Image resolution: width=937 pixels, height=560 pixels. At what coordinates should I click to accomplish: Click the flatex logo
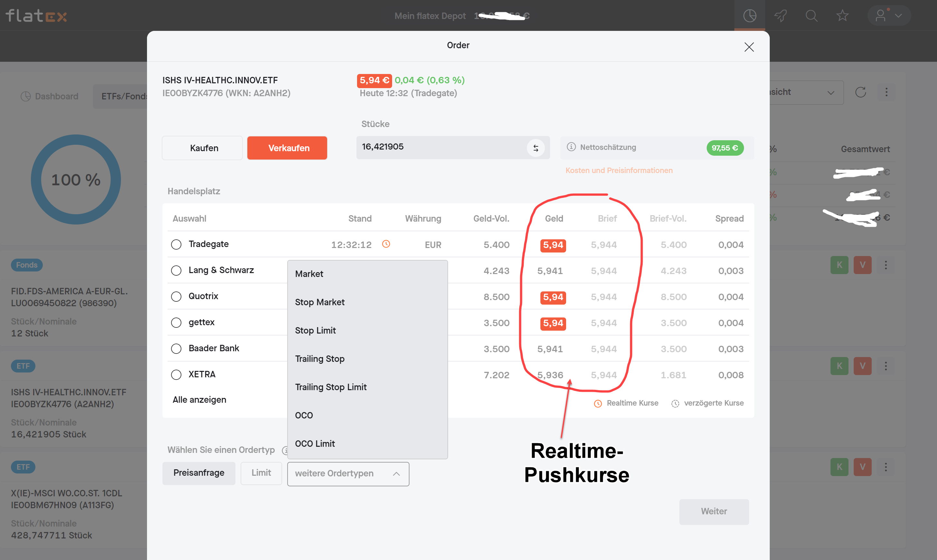(36, 15)
